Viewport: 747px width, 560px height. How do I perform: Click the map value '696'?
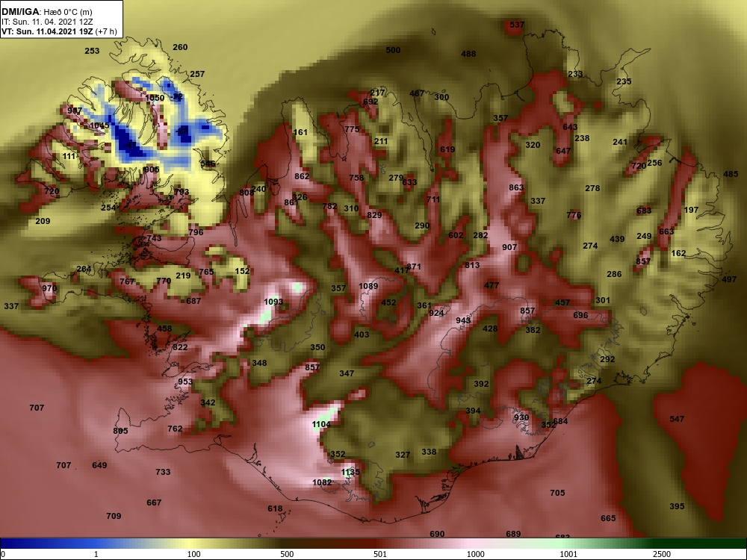pos(580,315)
